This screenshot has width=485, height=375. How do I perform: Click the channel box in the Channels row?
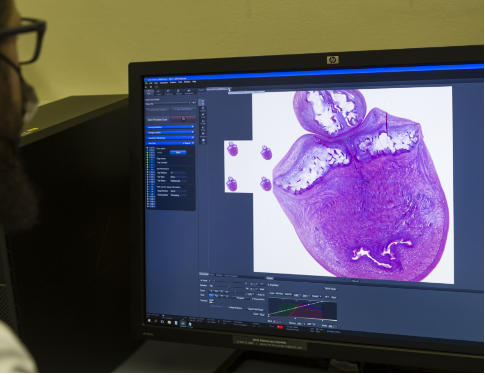(x=211, y=301)
